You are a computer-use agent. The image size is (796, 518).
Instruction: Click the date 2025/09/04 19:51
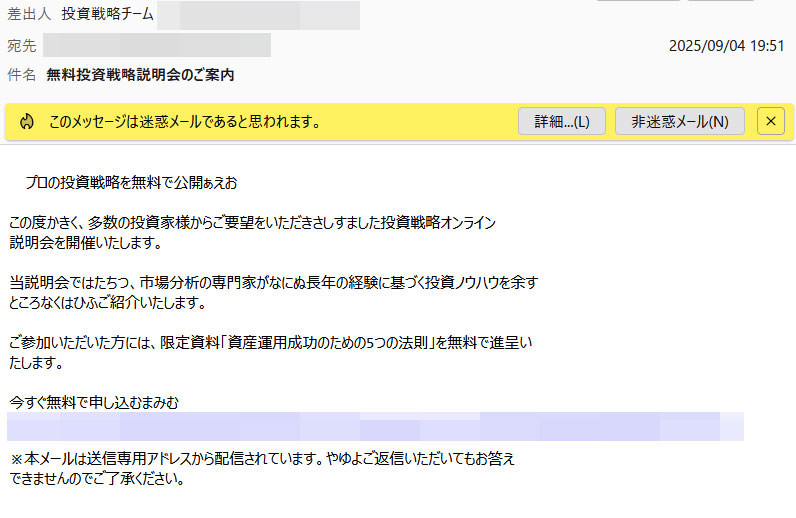726,46
